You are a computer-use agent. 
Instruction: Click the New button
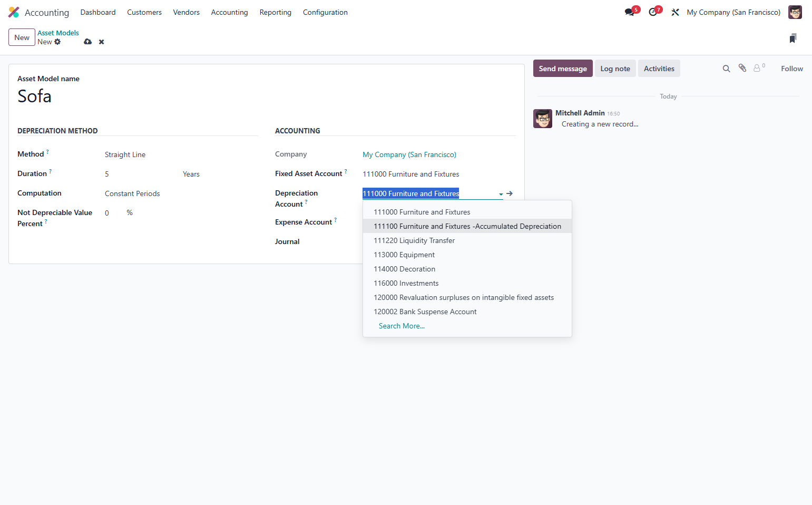pyautogui.click(x=22, y=37)
